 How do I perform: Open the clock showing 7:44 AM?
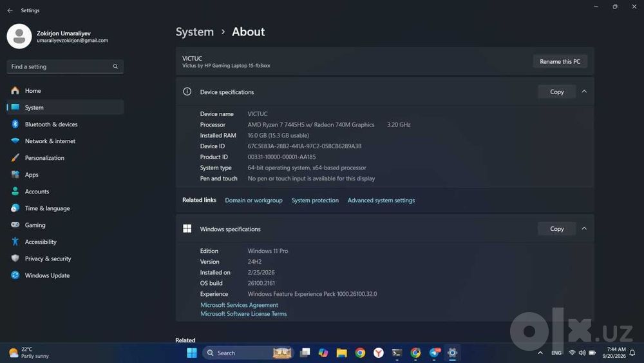pos(614,353)
